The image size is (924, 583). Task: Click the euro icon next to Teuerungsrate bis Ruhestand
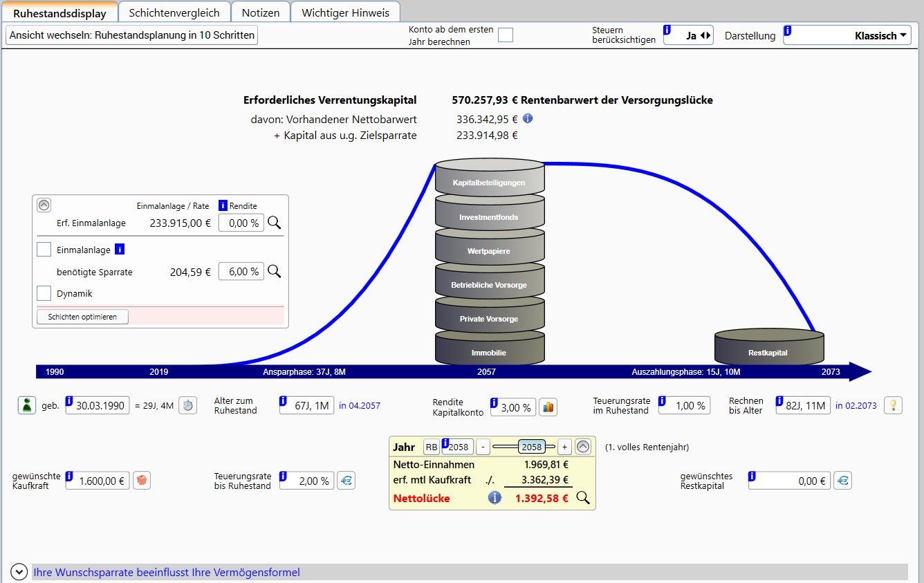(346, 480)
